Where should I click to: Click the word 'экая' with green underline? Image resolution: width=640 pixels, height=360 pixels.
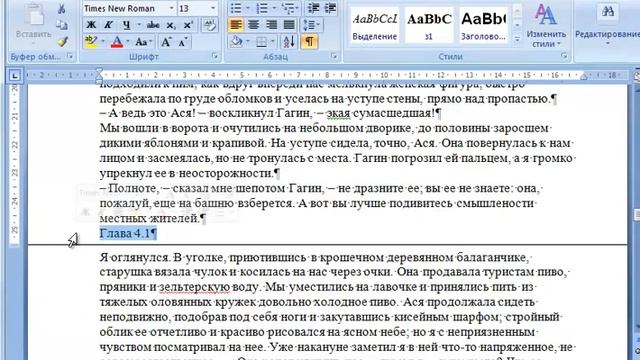[338, 113]
